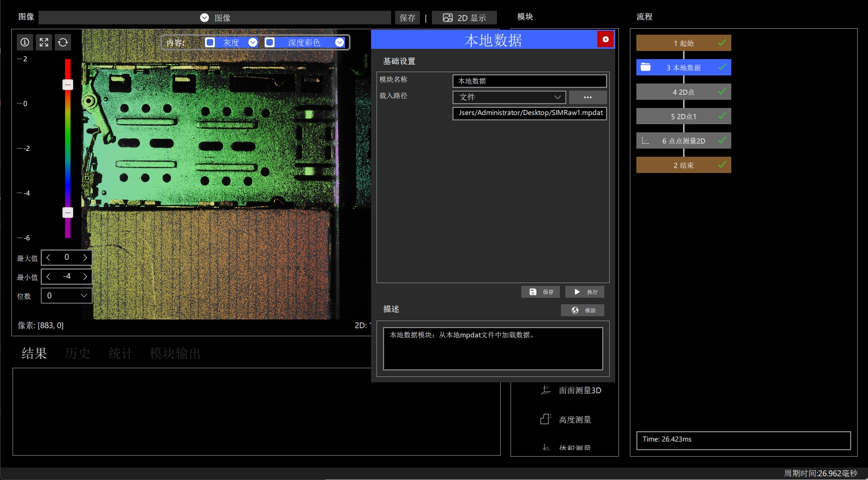
Task: Click the description text box
Action: [x=493, y=349]
